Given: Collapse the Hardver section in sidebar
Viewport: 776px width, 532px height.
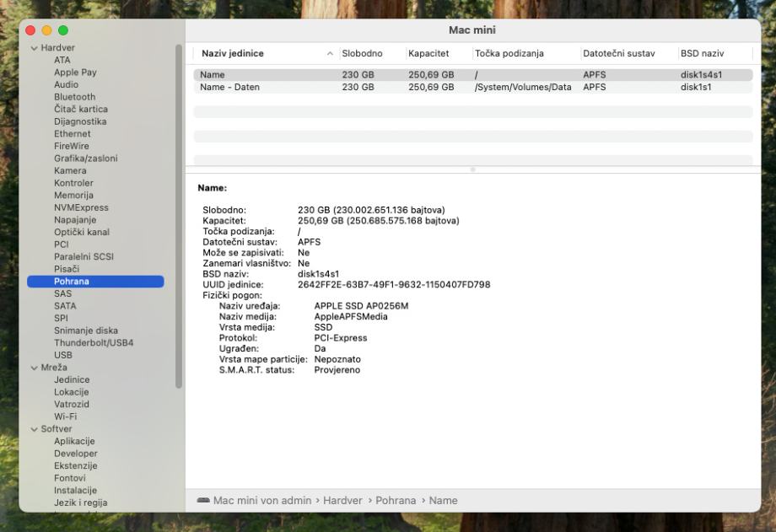Looking at the screenshot, I should coord(34,48).
